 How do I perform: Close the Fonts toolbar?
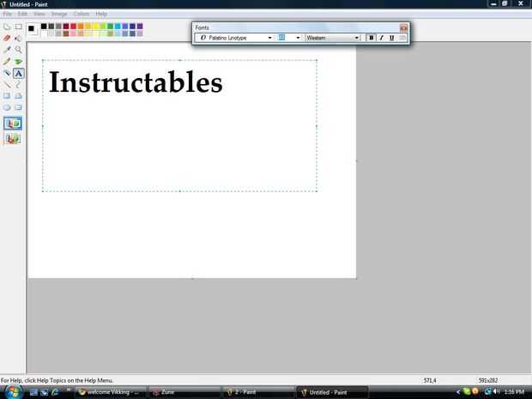[x=403, y=27]
